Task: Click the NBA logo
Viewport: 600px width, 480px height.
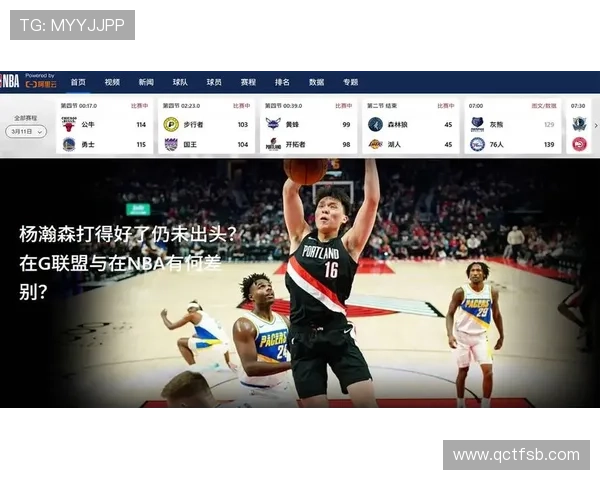Action: (x=10, y=82)
